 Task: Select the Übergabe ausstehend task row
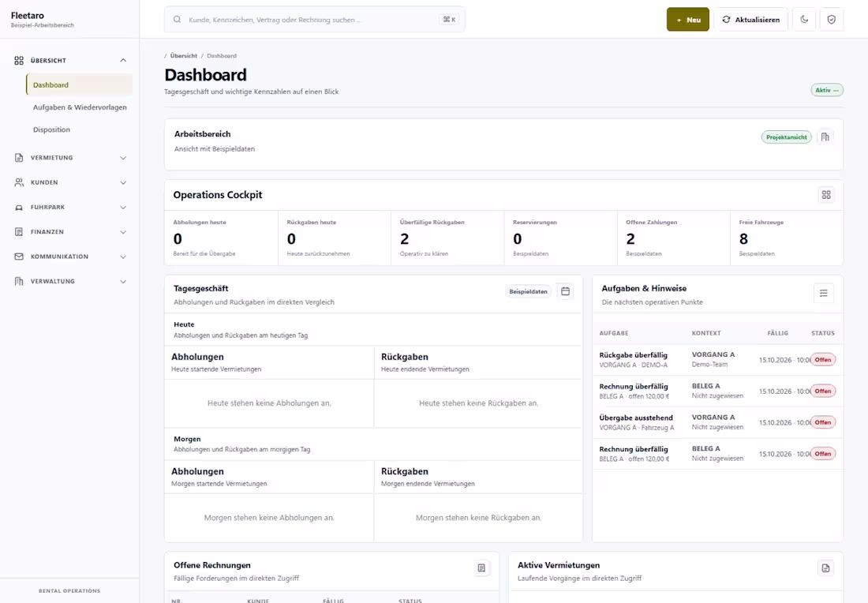[718, 422]
